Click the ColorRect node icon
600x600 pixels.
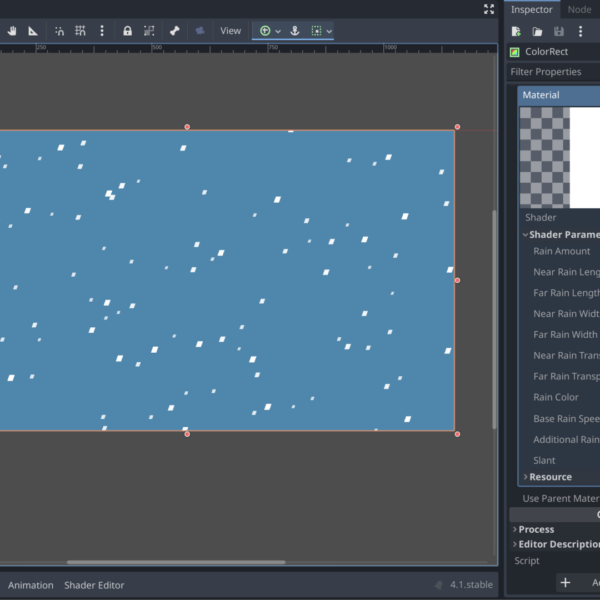click(515, 52)
